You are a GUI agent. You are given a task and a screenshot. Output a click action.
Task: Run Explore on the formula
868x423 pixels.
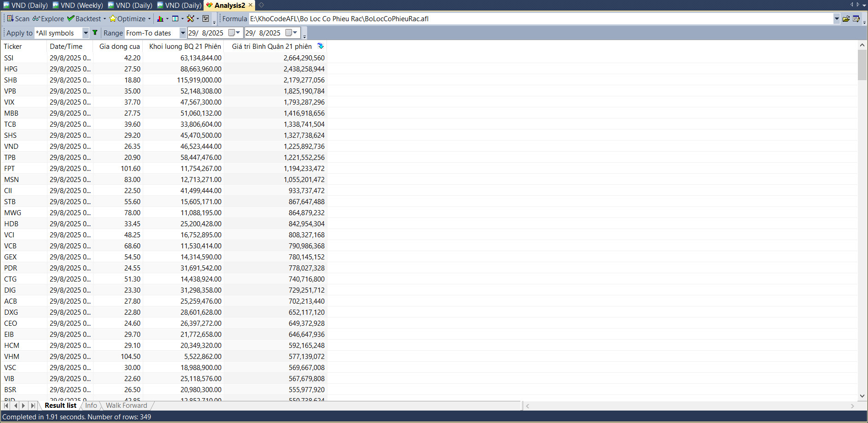click(48, 19)
